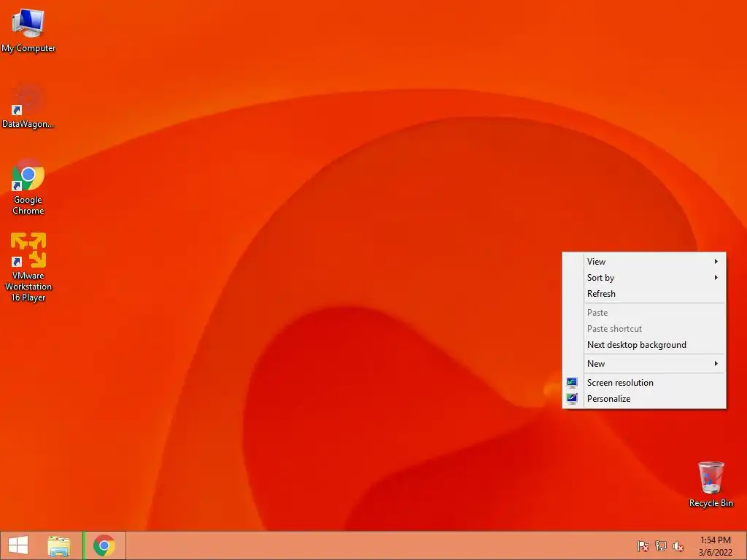Screen dimensions: 747x560
Task: Open the Sort by submenu
Action: click(x=644, y=278)
